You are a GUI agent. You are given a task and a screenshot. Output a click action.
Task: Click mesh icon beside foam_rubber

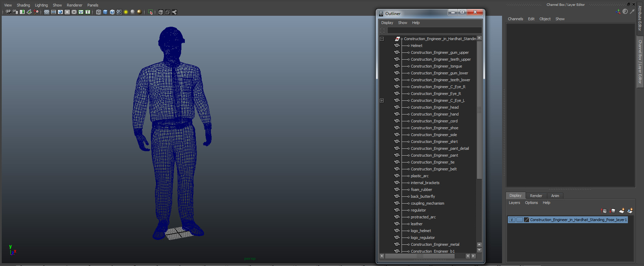(397, 190)
